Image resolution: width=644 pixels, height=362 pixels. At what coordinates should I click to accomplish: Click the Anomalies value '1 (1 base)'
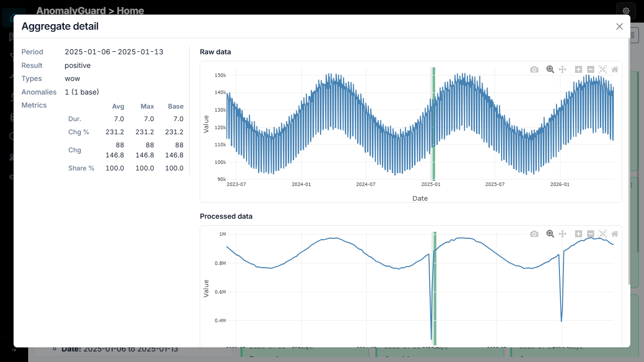82,92
